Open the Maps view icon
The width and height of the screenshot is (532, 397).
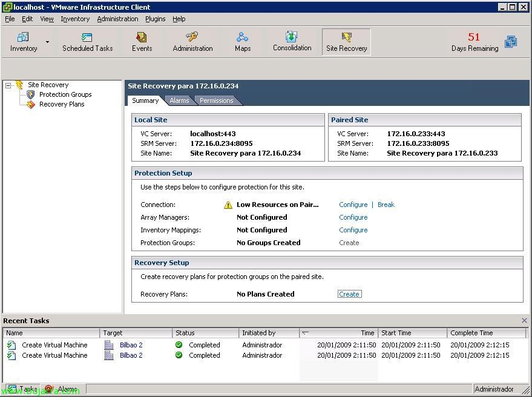(243, 37)
